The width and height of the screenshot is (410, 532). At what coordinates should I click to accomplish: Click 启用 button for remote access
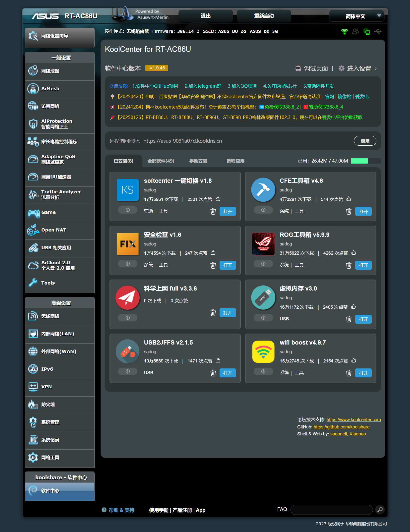coord(365,141)
